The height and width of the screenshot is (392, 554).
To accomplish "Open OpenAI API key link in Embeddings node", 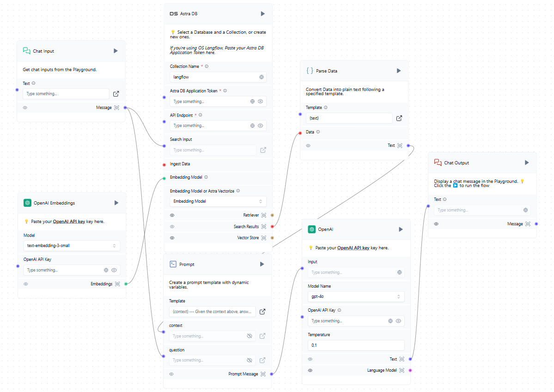I will coord(69,222).
